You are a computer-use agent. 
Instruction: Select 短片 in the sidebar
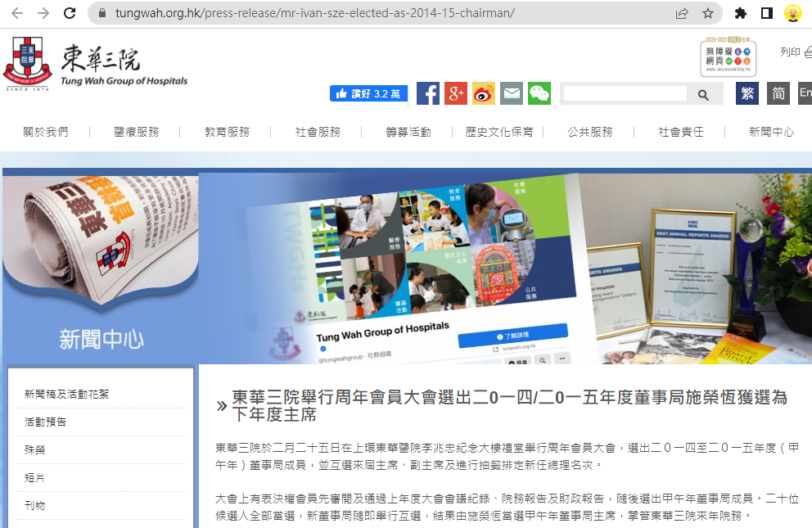coord(34,478)
